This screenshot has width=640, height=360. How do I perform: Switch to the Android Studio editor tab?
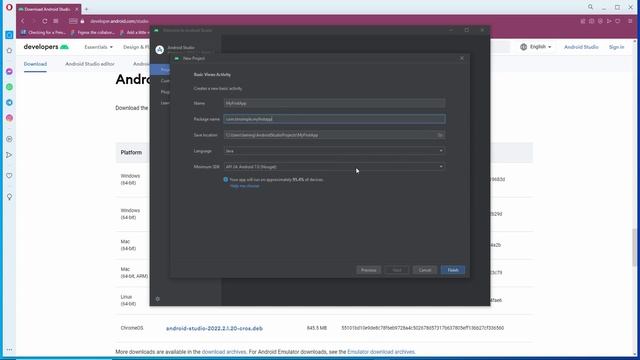click(90, 64)
